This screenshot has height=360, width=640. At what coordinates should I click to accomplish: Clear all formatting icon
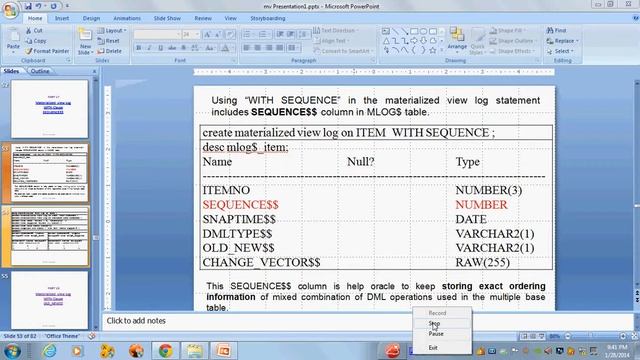tap(230, 34)
